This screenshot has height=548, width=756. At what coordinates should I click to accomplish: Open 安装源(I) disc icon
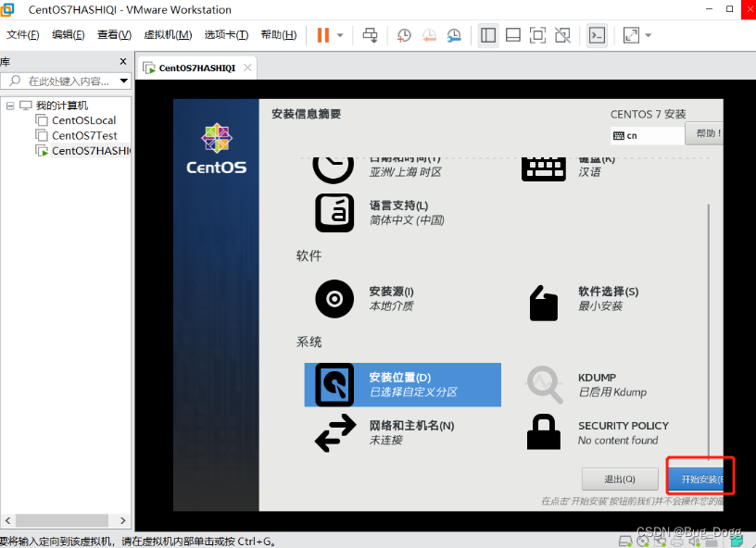(x=334, y=299)
